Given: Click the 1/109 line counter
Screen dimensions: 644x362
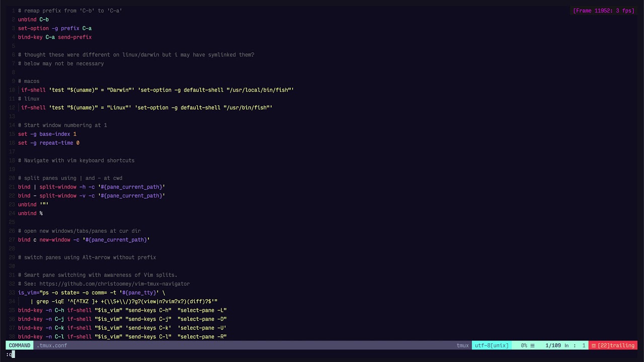Looking at the screenshot, I should (x=553, y=345).
